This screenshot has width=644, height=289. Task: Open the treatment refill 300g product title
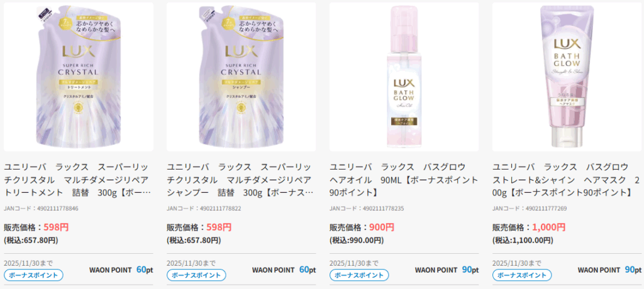[x=77, y=180]
